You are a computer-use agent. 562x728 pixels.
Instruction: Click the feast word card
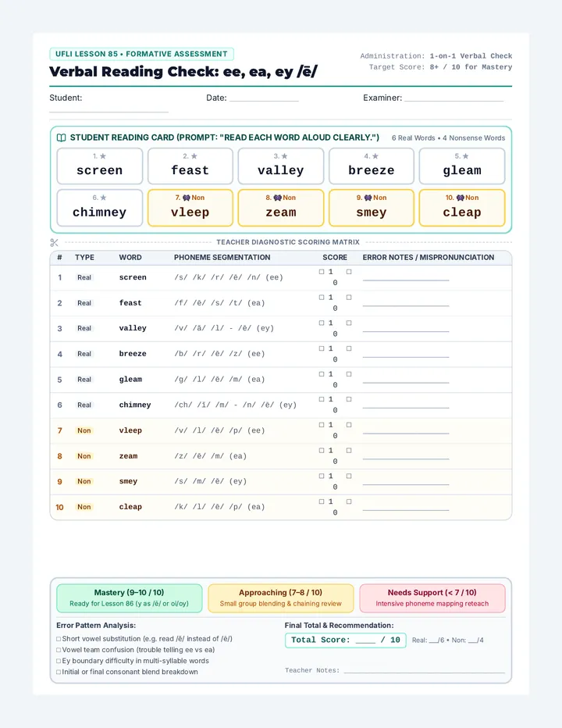190,166
